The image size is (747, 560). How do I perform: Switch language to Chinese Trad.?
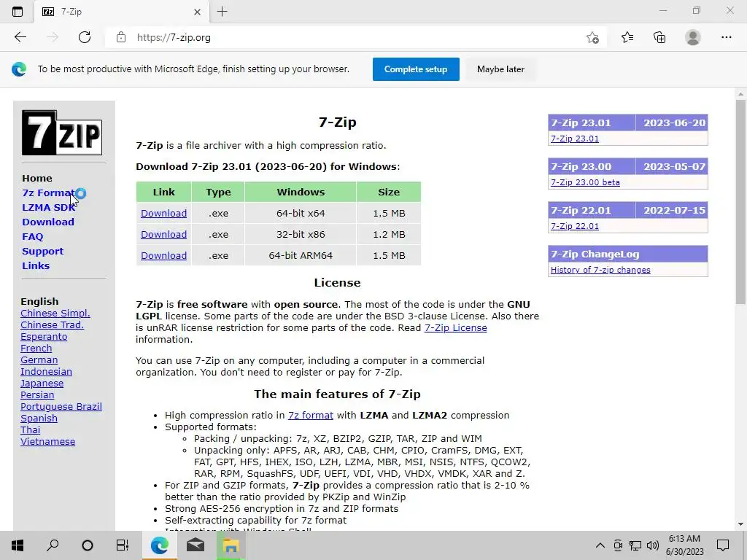pos(52,324)
